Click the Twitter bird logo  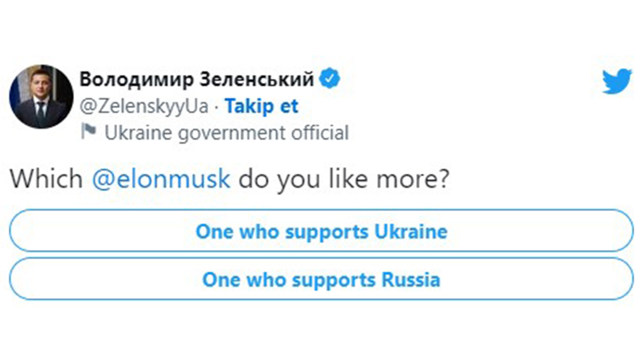(617, 81)
